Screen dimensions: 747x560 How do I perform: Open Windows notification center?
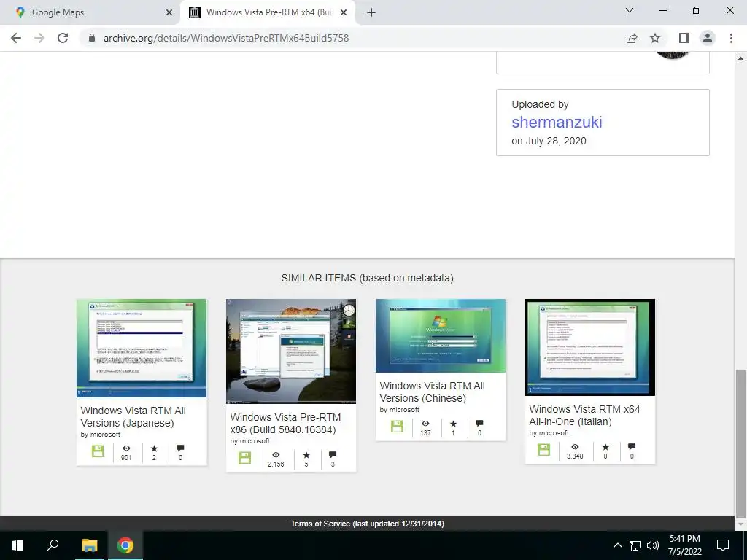[723, 545]
